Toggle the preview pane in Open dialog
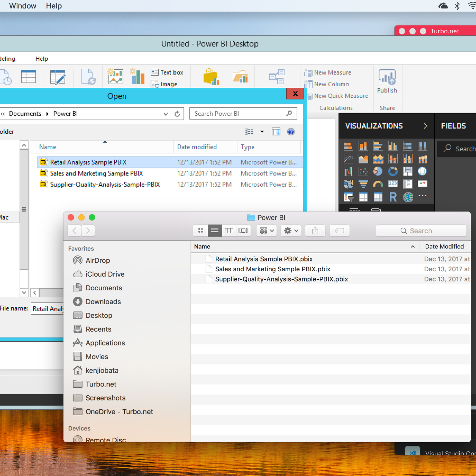 pyautogui.click(x=276, y=131)
